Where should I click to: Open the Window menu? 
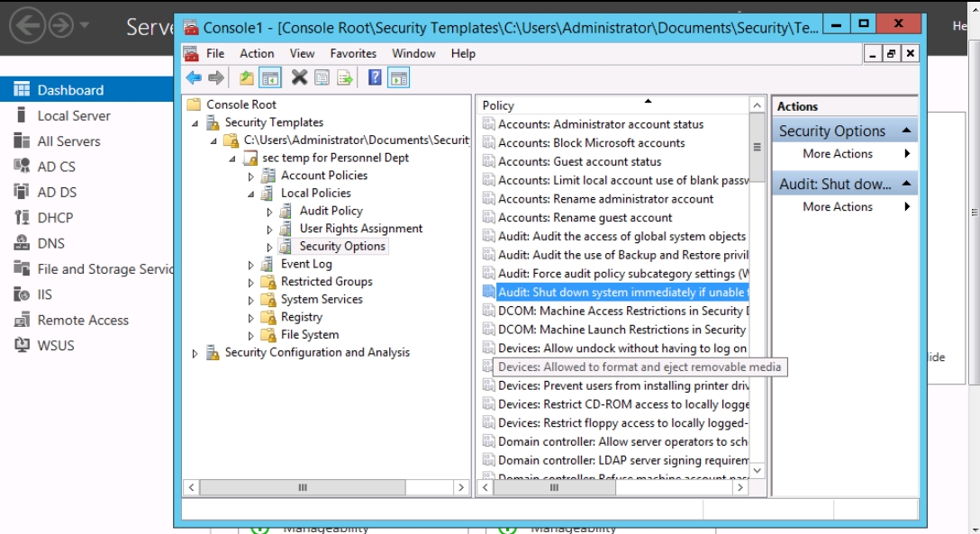[413, 54]
